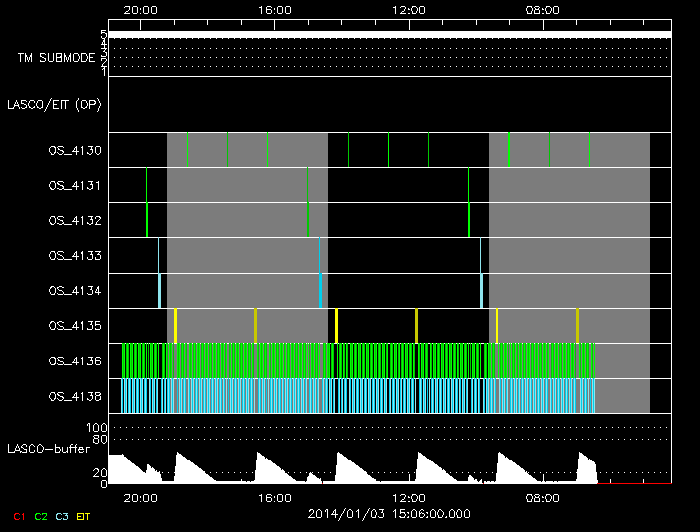Click the OS_4136 row label
Viewport: 700px width, 532px height.
point(75,360)
